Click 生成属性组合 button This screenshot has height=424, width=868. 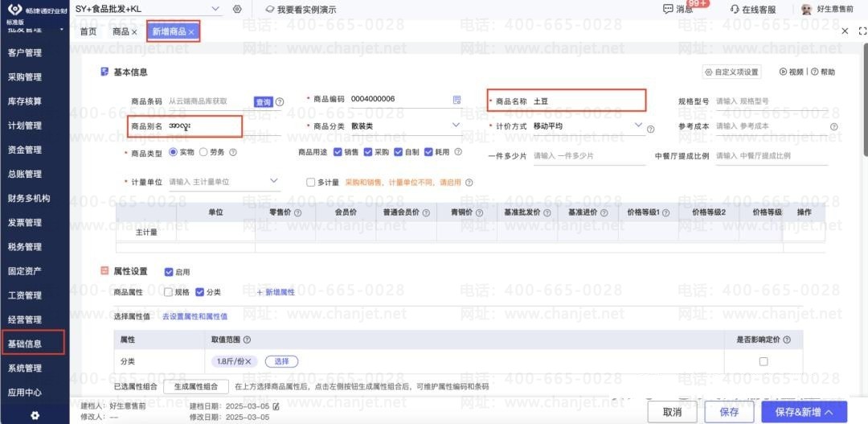[x=196, y=386]
